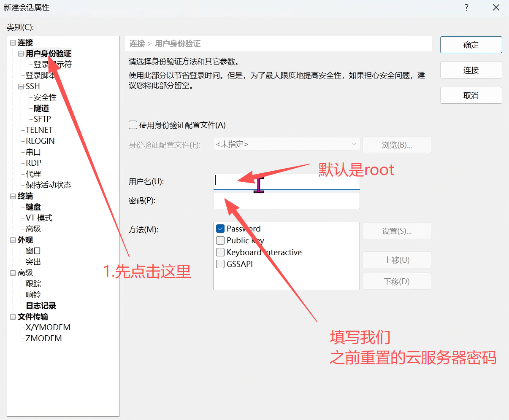
Task: Check the Public Key method
Action: click(220, 240)
